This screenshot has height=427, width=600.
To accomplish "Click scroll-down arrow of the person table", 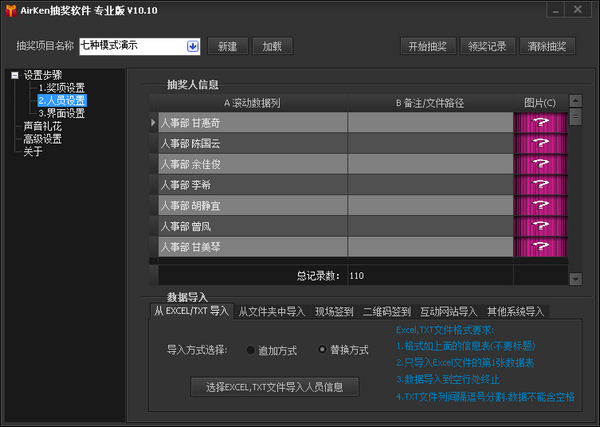I will (576, 279).
